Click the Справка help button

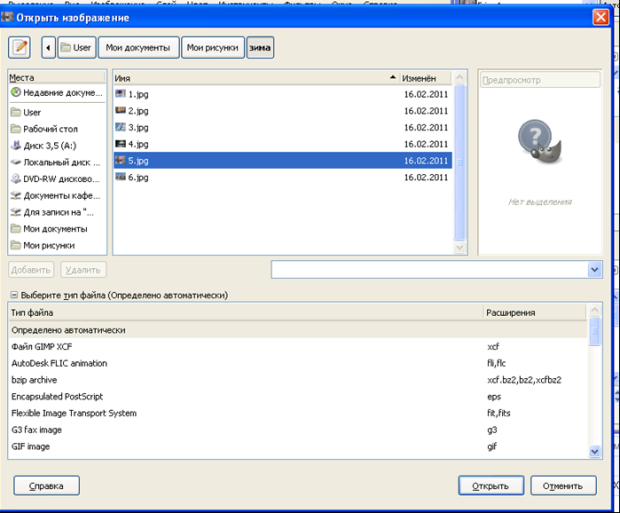[46, 486]
